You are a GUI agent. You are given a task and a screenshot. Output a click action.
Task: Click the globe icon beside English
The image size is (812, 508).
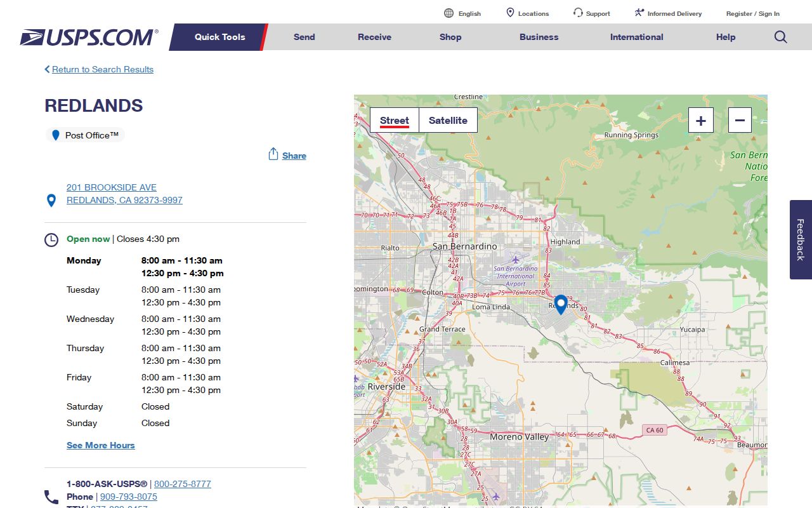point(449,13)
